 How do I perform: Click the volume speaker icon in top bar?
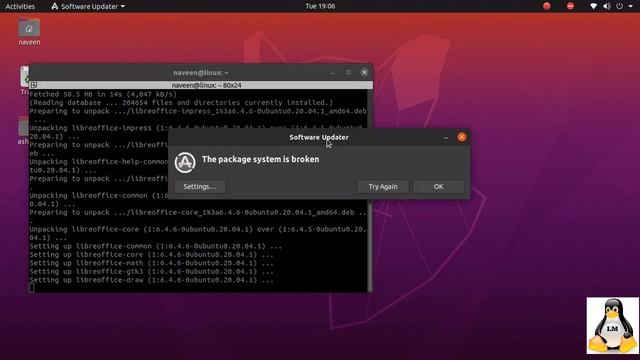click(607, 6)
